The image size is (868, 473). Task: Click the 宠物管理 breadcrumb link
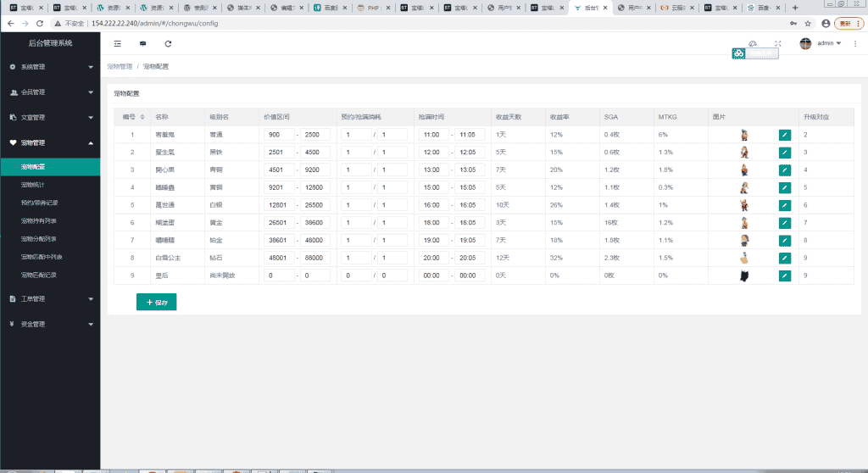point(120,66)
